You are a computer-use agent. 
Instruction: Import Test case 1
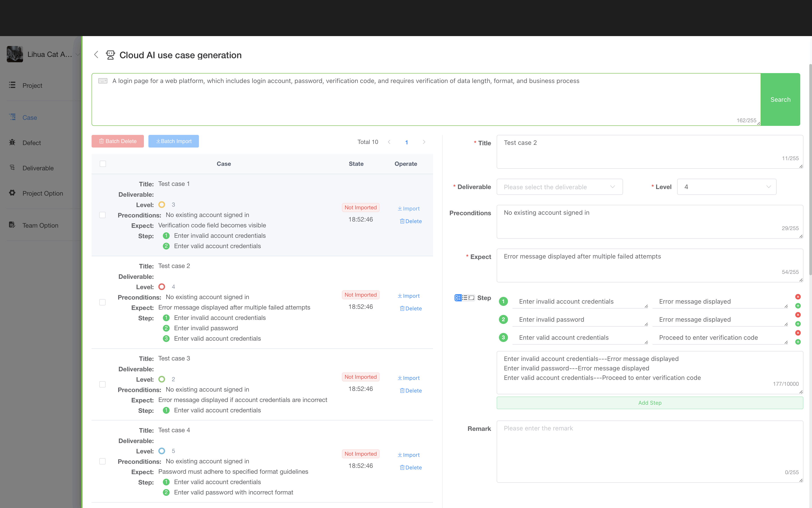click(x=408, y=209)
